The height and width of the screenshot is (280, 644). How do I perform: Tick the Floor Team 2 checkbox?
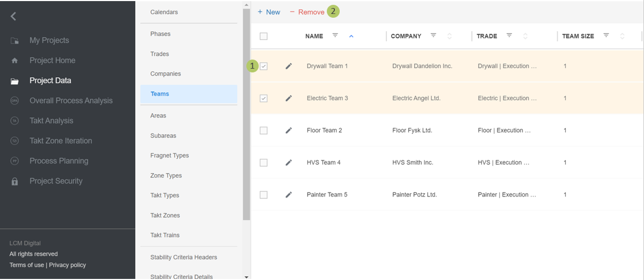[264, 131]
